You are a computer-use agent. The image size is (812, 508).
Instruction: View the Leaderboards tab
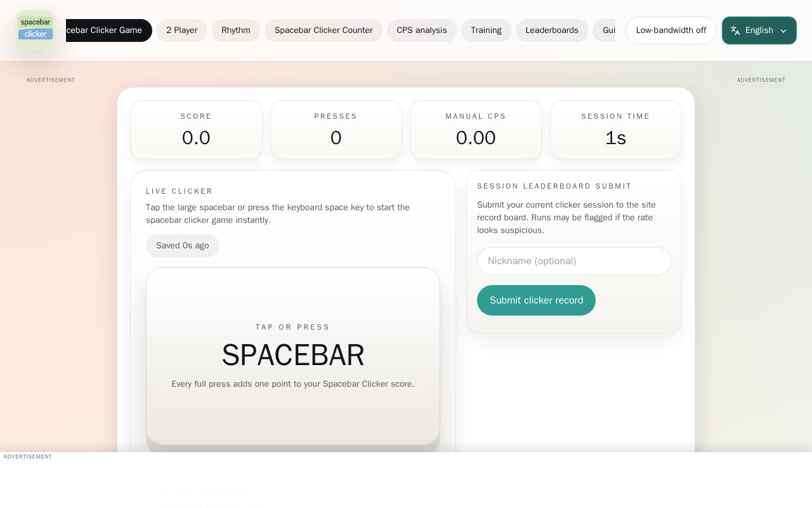click(x=552, y=30)
